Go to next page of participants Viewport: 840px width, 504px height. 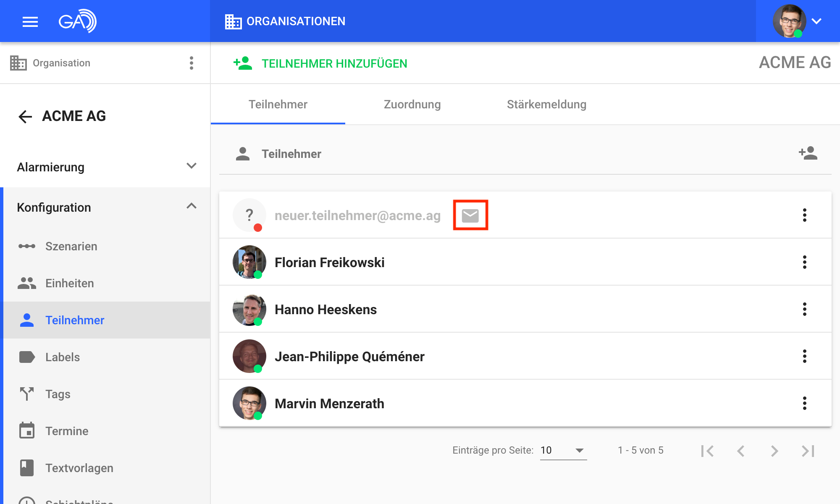[x=774, y=451]
